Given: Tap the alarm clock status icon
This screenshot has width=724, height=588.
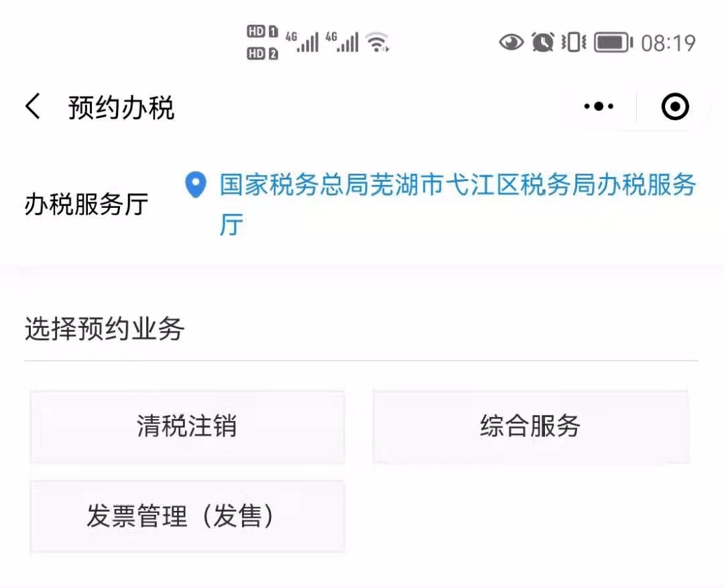Looking at the screenshot, I should (542, 42).
